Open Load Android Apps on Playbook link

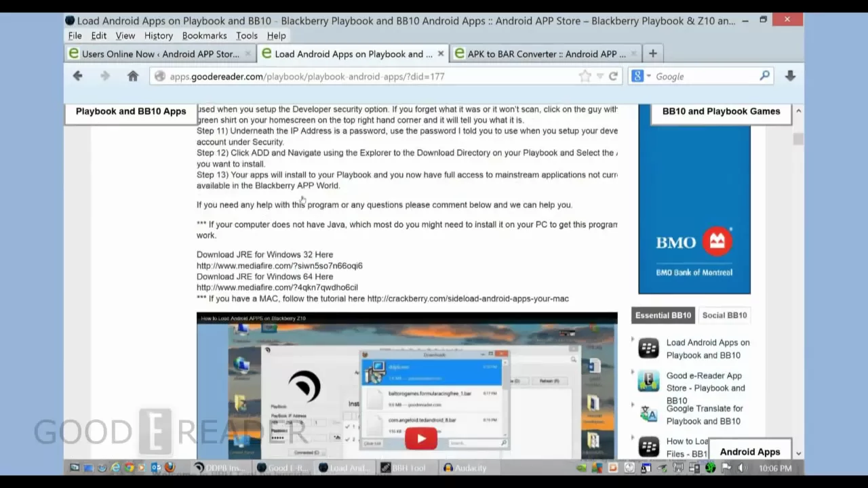point(708,348)
